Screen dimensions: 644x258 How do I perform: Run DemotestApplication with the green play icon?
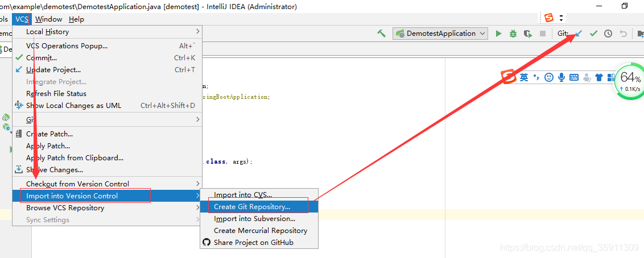(498, 34)
